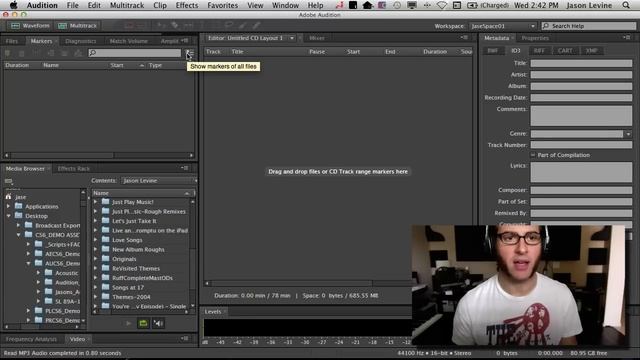
Task: Click the battery status icon in menu bar
Action: pos(471,5)
